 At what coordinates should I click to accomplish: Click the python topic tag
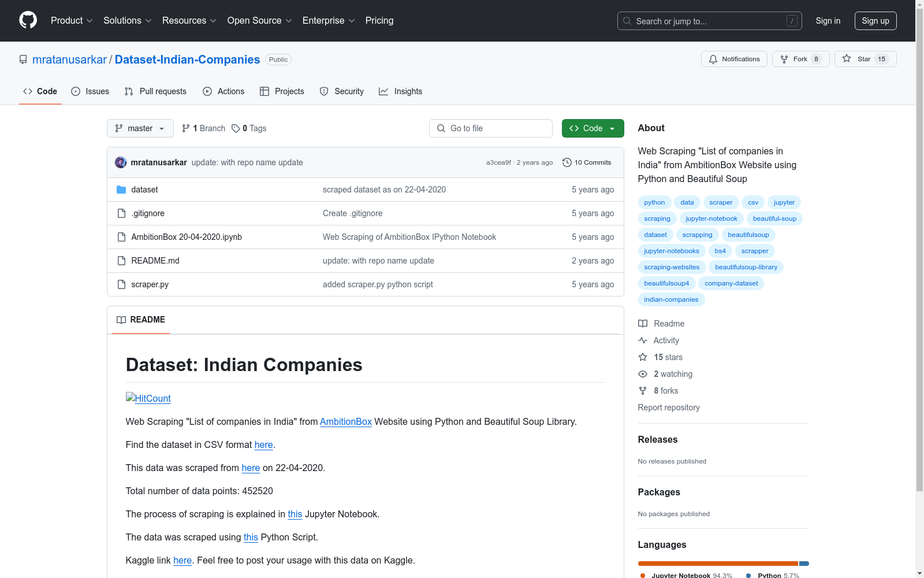coord(654,202)
